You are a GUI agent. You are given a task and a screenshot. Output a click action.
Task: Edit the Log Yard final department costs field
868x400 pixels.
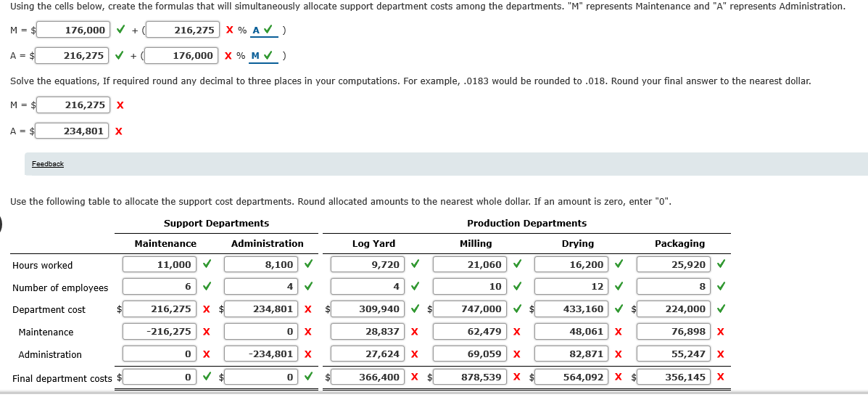click(x=368, y=377)
